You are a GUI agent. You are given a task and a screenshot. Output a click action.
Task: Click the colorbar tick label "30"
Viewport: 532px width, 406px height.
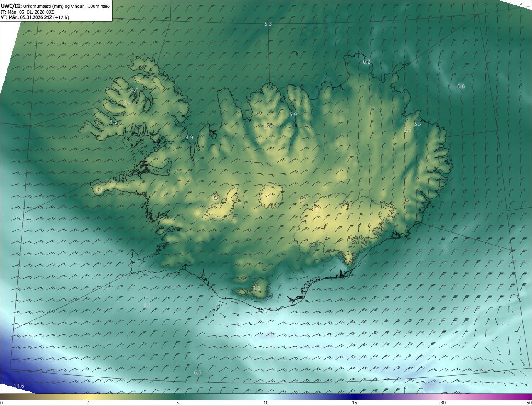pyautogui.click(x=443, y=403)
